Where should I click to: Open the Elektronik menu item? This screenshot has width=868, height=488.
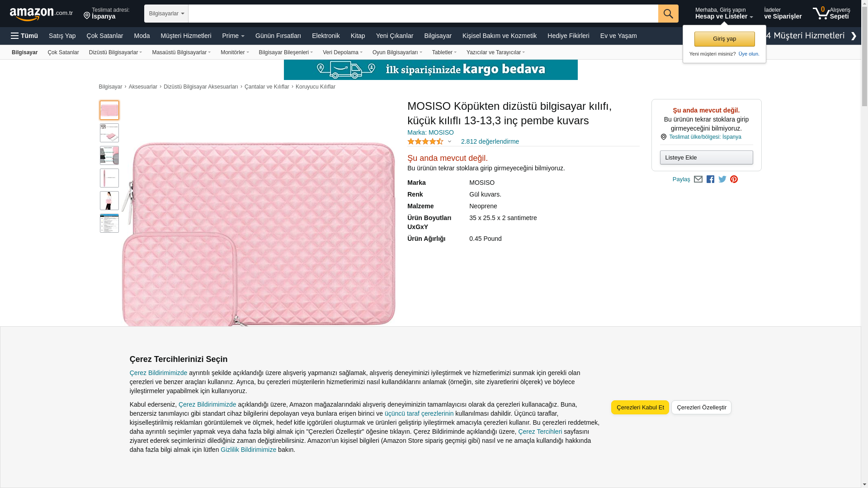pos(325,36)
